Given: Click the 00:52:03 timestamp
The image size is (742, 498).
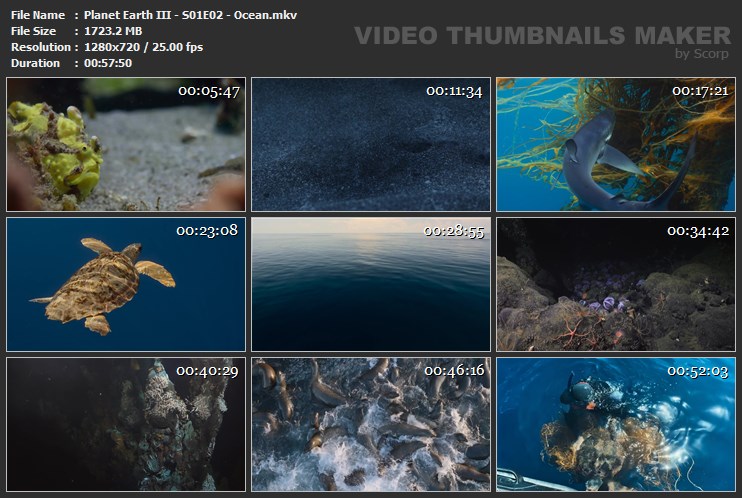Looking at the screenshot, I should pyautogui.click(x=698, y=371).
